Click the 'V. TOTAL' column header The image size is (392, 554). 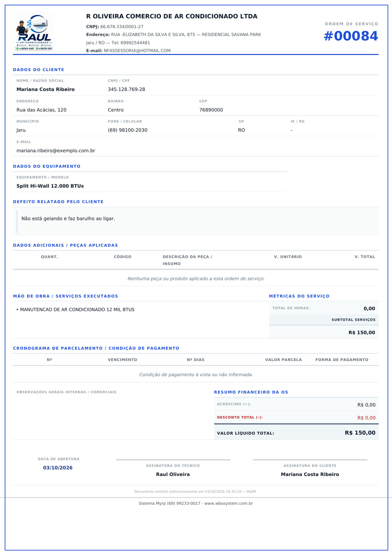click(x=365, y=257)
